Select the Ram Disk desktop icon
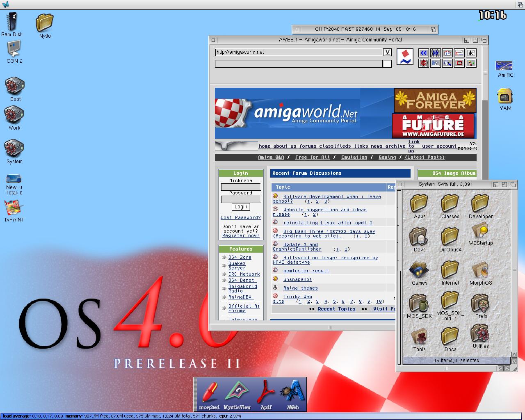 pos(12,25)
